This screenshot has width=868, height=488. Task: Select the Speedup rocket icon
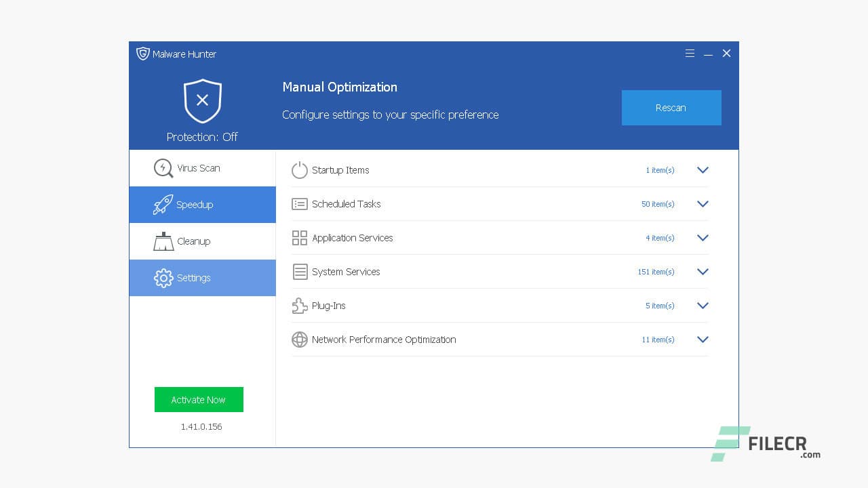click(163, 205)
